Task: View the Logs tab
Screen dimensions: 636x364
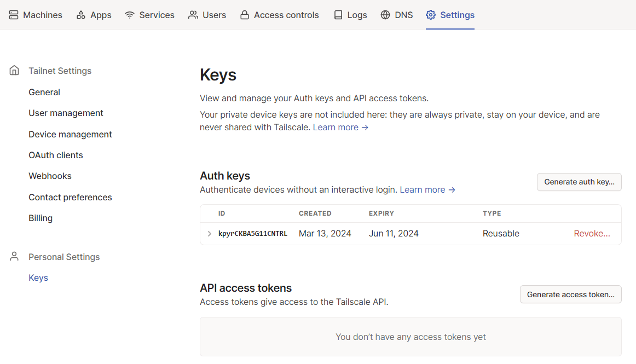Action: point(350,15)
